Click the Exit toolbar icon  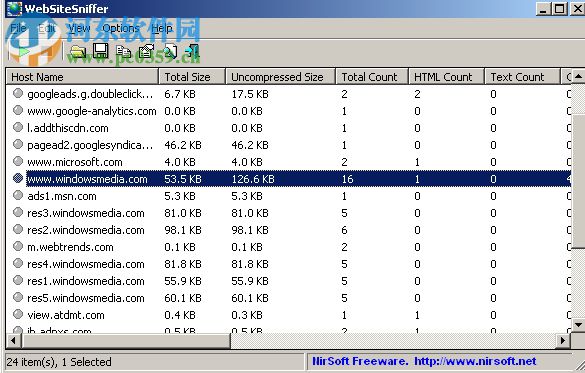coord(193,51)
